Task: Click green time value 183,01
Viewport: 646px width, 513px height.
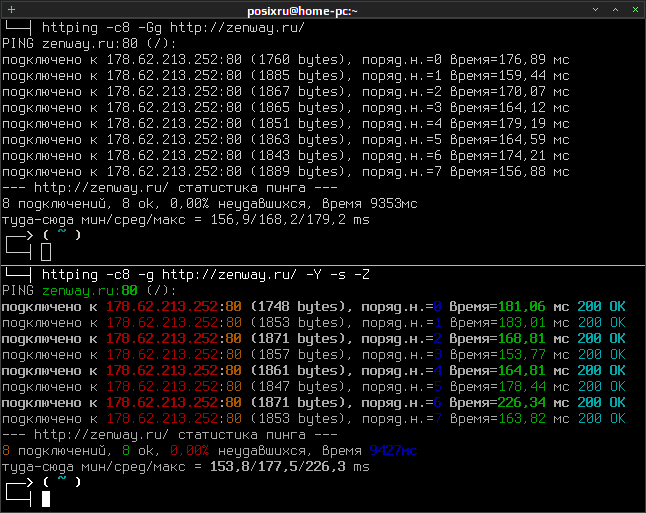Action: coord(522,323)
